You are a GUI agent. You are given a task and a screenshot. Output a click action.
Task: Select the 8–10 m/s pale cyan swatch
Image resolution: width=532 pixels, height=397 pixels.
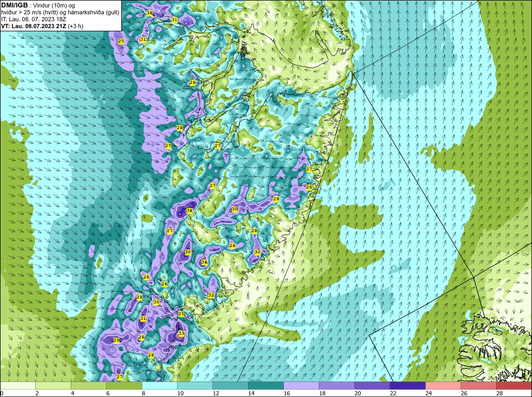click(x=160, y=386)
